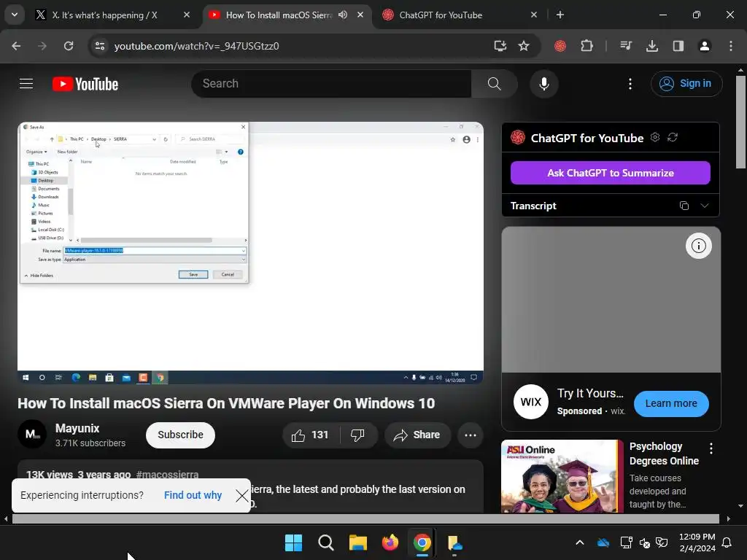Open Chrome downloads icon
The height and width of the screenshot is (560, 747).
(x=651, y=46)
